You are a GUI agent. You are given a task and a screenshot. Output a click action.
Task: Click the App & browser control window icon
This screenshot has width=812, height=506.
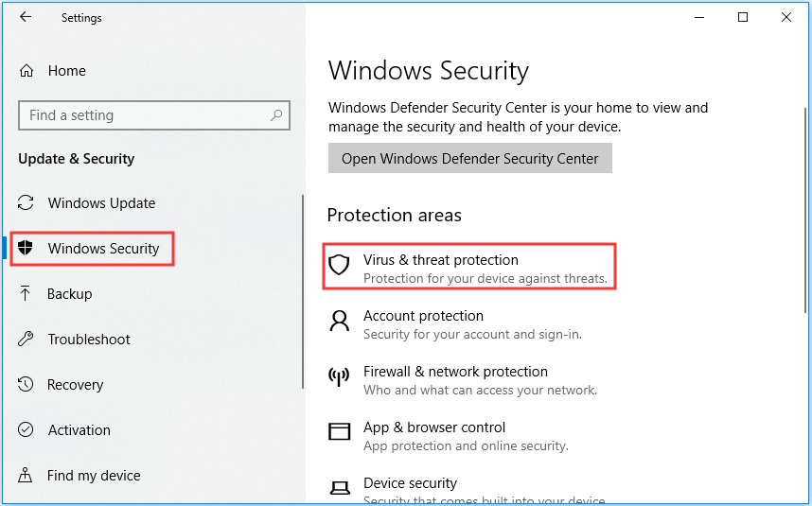[x=339, y=433]
